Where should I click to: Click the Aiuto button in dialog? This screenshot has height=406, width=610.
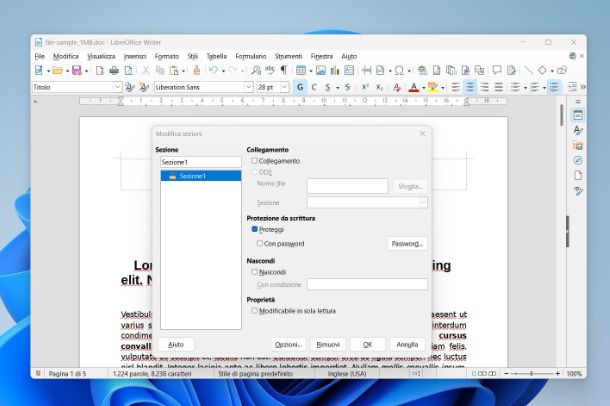coord(176,345)
